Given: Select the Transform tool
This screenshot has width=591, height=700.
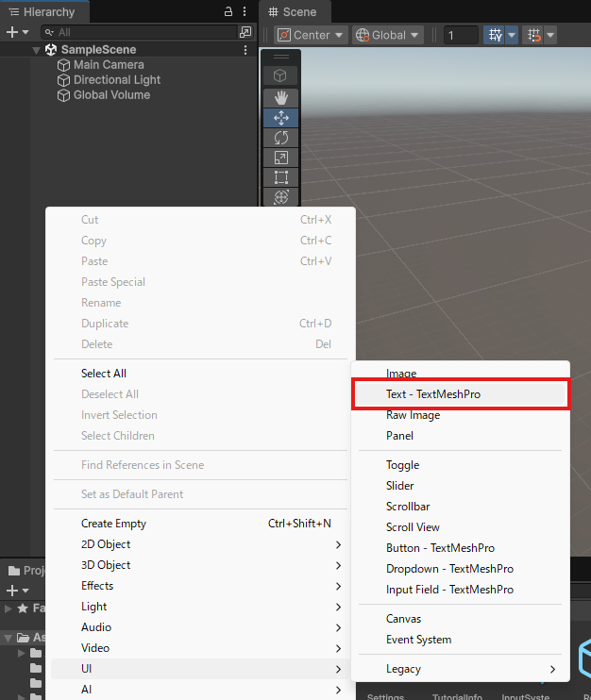Looking at the screenshot, I should pos(280,197).
